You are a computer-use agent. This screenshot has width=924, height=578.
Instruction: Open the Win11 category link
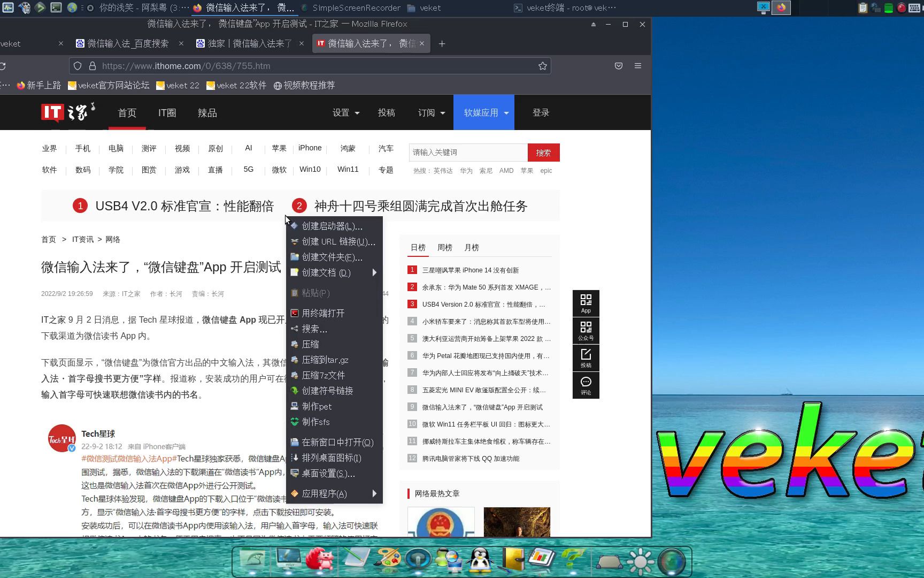pyautogui.click(x=348, y=169)
